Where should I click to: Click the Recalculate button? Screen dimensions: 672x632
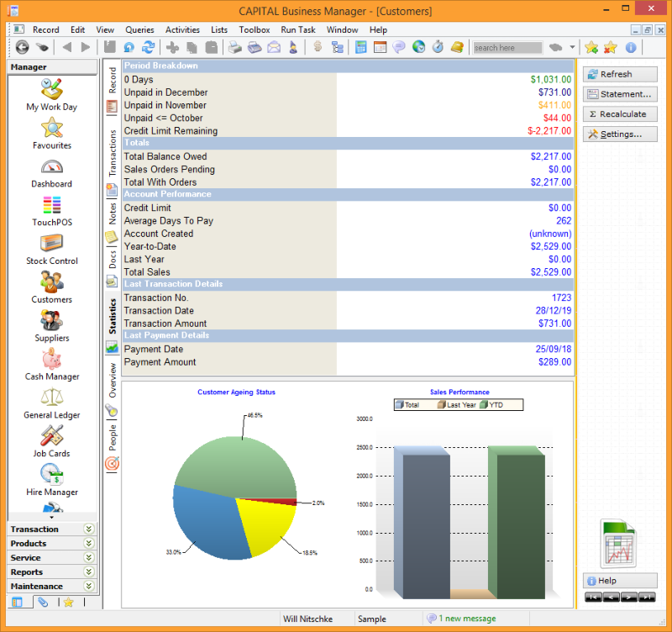(x=620, y=114)
